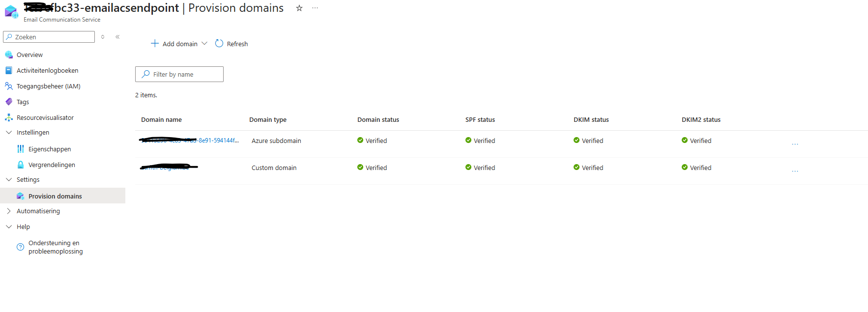Click the SPF status column header

[480, 119]
